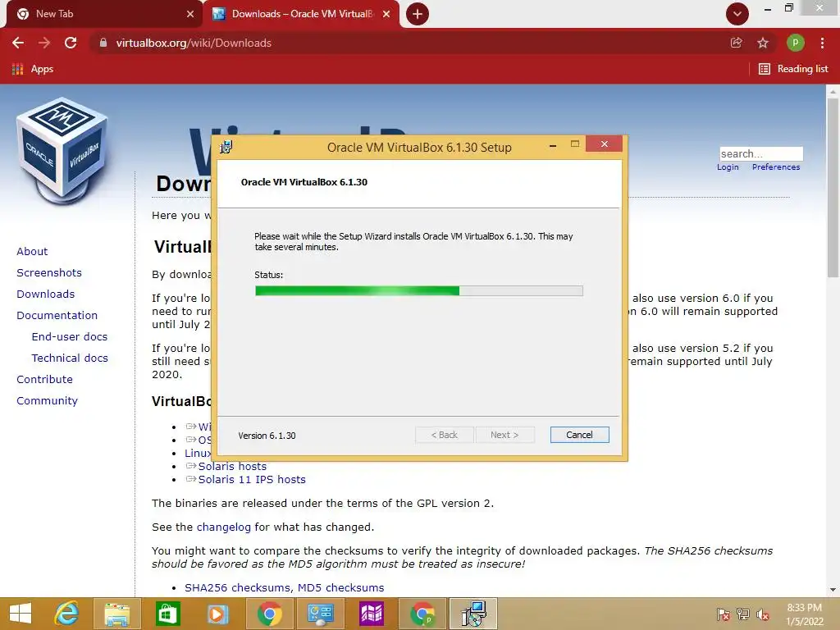This screenshot has height=630, width=840.
Task: Open a new tab with the plus button
Action: (x=418, y=14)
